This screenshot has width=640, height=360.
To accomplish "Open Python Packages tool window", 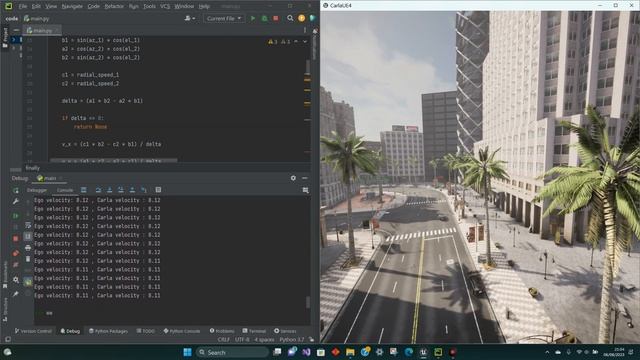I will point(108,331).
